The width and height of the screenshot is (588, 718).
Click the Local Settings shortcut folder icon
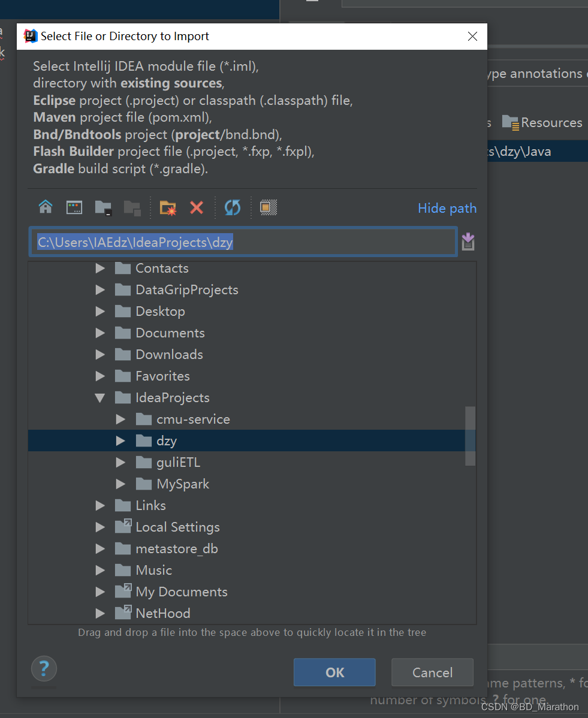click(x=123, y=526)
